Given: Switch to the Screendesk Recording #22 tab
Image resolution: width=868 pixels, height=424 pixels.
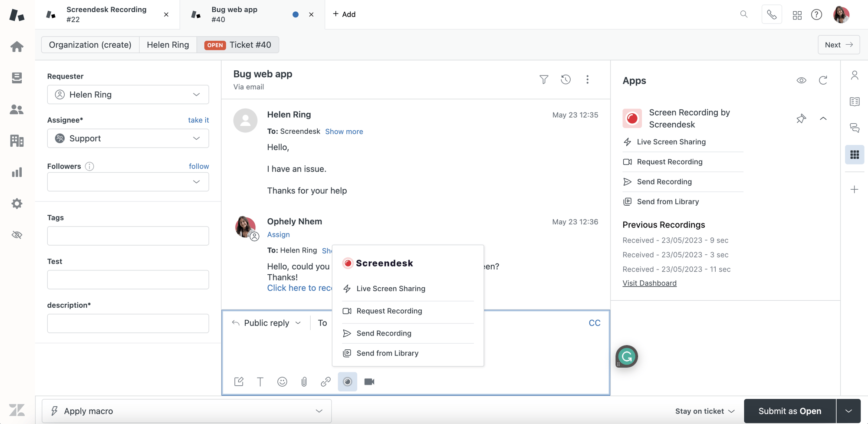Looking at the screenshot, I should coord(106,14).
